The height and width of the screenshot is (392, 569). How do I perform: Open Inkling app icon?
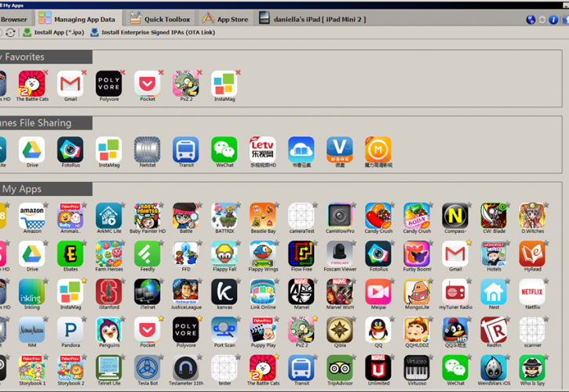pos(32,292)
